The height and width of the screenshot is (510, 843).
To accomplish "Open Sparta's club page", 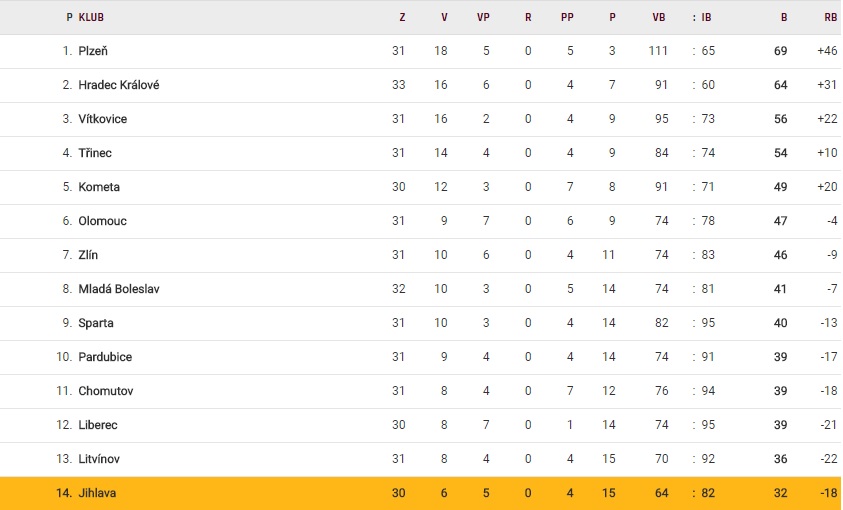I will [x=96, y=323].
